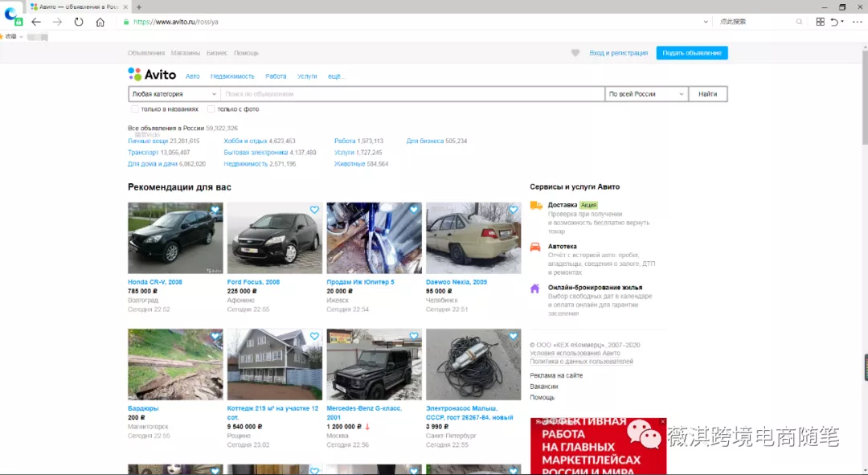This screenshot has width=868, height=475.
Task: Click 'Подать объявление' button
Action: pyautogui.click(x=692, y=53)
